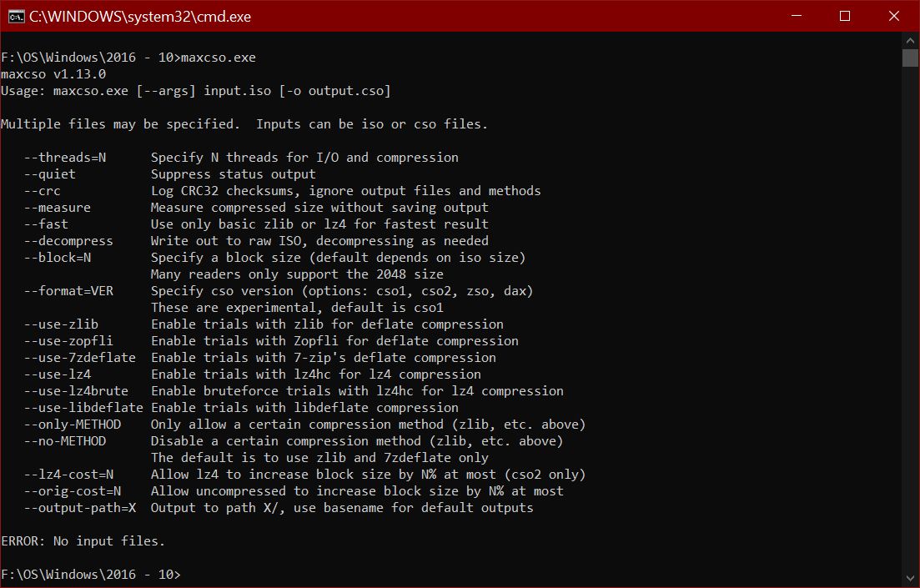Viewport: 920px width, 588px height.
Task: Select the --format=VER option text
Action: (x=68, y=291)
